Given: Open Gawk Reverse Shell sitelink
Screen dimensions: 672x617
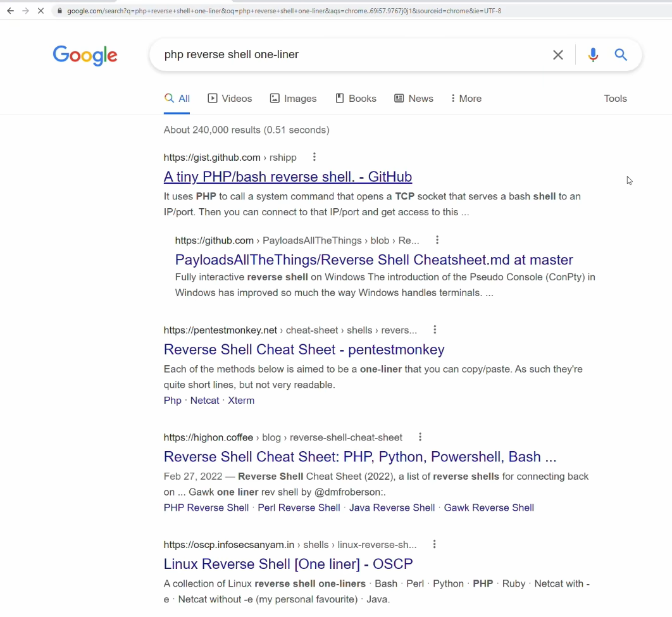Looking at the screenshot, I should tap(489, 508).
